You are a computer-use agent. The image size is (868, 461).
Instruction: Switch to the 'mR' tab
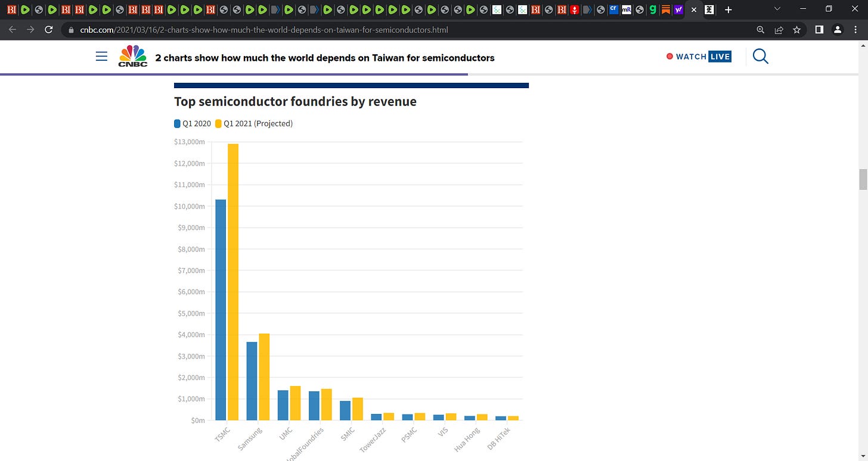click(x=627, y=10)
